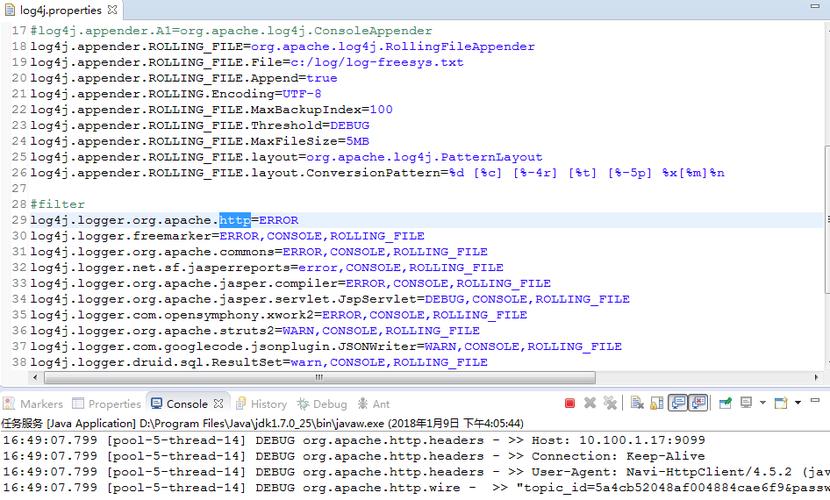
Task: Click the editor's horizontal scrollbar
Action: click(x=400, y=378)
